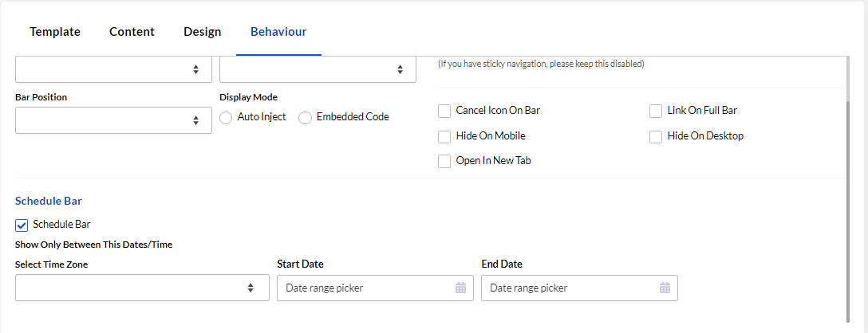The width and height of the screenshot is (868, 333).
Task: Open the unlabeled dropdown above Bar Position
Action: [x=113, y=69]
